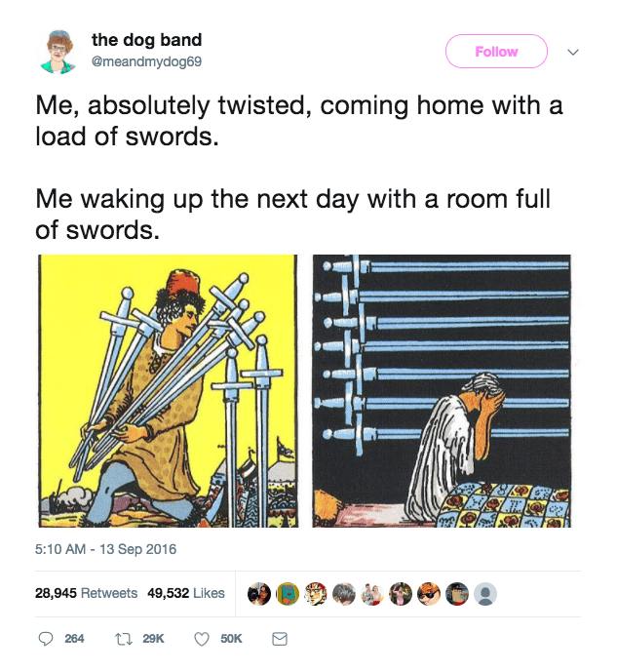The image size is (617, 672).
Task: View the 49,532 Likes list
Action: point(186,593)
